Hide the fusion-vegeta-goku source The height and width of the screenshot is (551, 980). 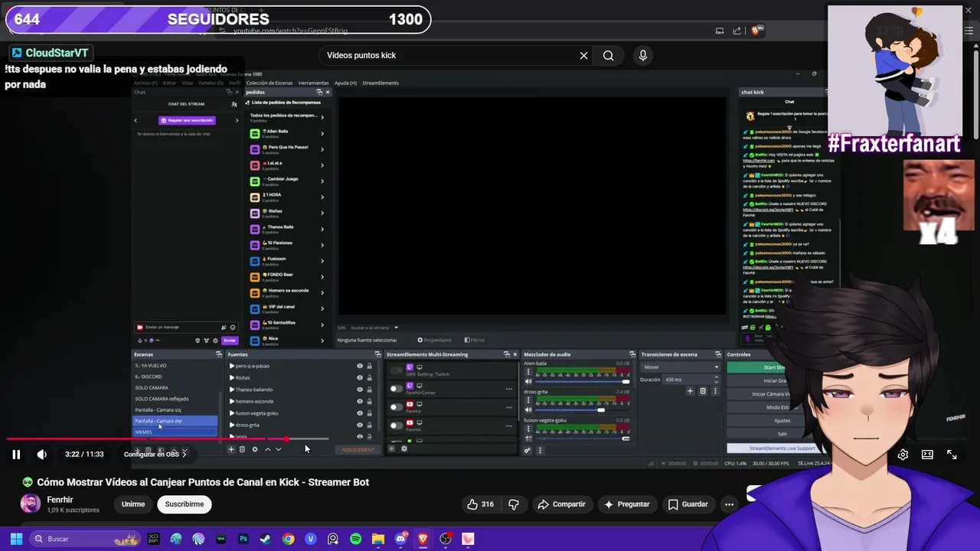click(360, 413)
